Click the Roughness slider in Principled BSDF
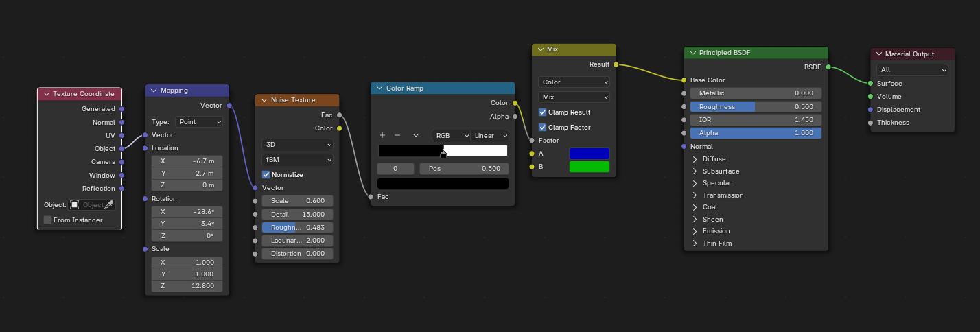Image resolution: width=980 pixels, height=332 pixels. coord(756,107)
